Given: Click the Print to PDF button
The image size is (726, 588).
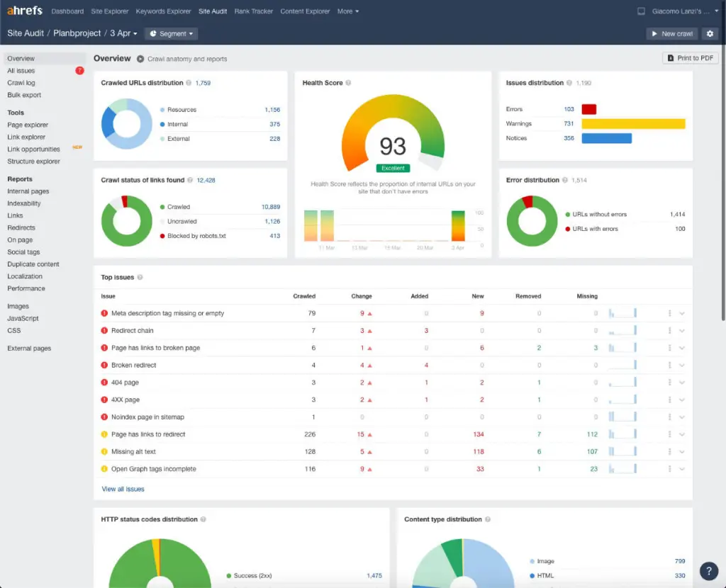Looking at the screenshot, I should point(691,58).
